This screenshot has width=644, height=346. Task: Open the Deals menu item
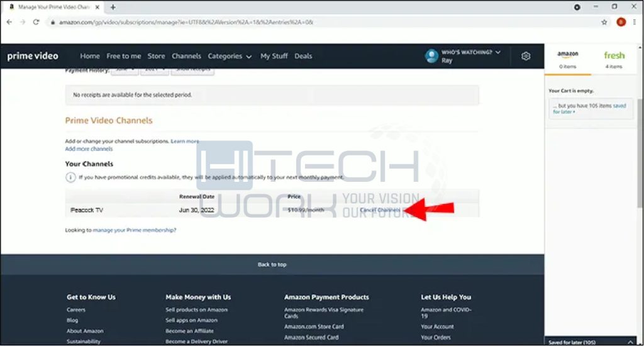pyautogui.click(x=303, y=56)
